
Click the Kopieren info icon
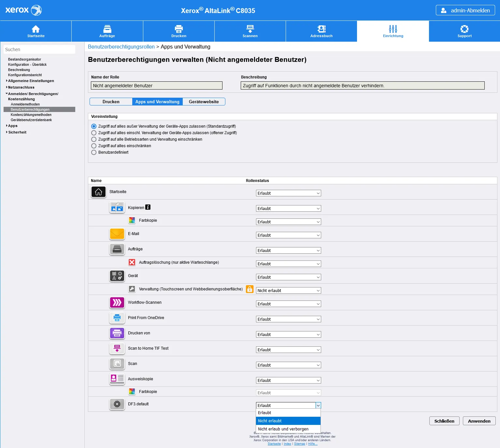148,207
